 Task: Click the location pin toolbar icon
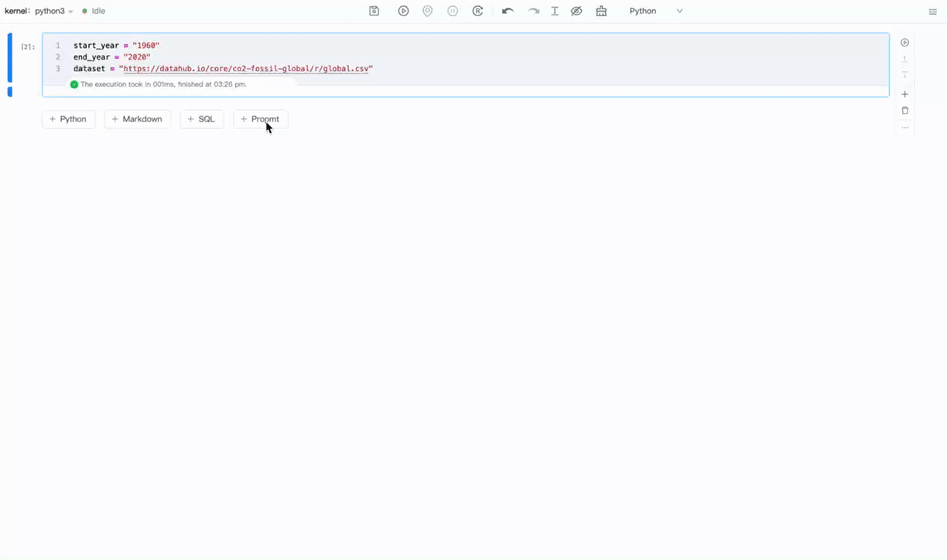pos(428,11)
